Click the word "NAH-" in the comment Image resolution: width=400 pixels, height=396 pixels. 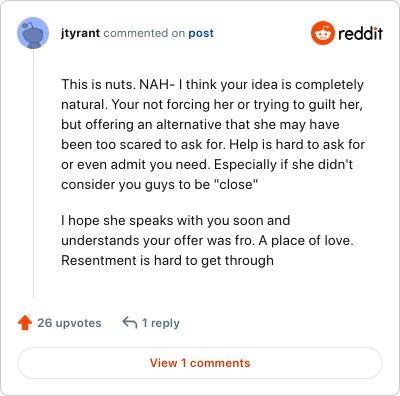tap(157, 84)
